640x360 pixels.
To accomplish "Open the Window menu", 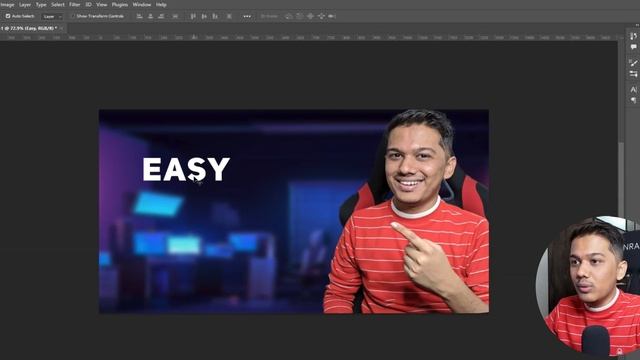I will tap(142, 4).
